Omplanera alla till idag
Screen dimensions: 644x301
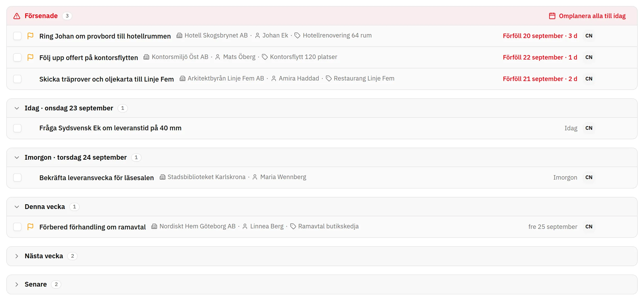587,16
